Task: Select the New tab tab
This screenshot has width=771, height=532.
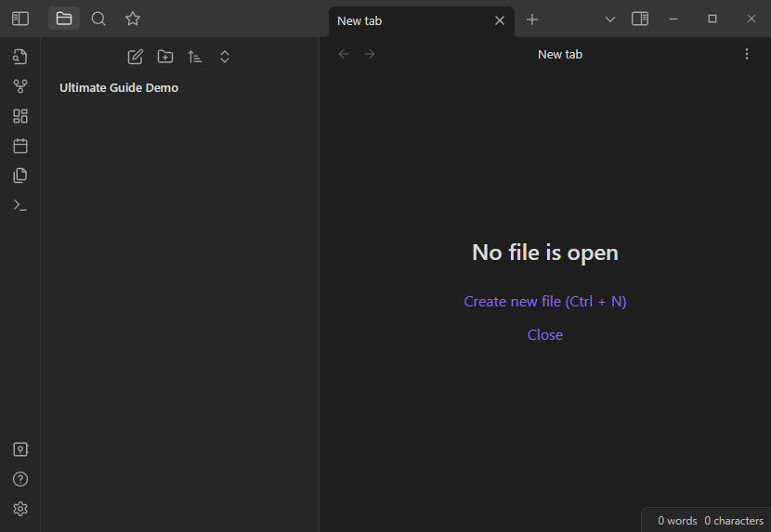Action: click(422, 21)
